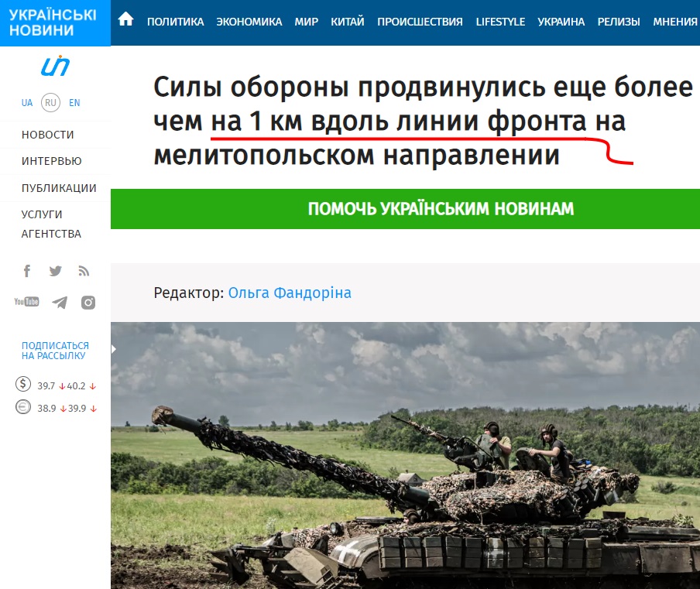Click the euro buy rate 38.9
700x589 pixels.
coord(46,409)
